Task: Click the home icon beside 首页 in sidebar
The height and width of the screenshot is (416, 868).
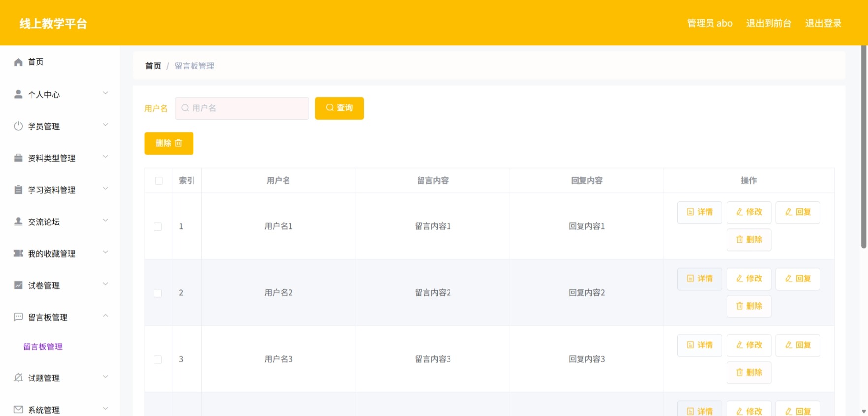Action: click(18, 62)
